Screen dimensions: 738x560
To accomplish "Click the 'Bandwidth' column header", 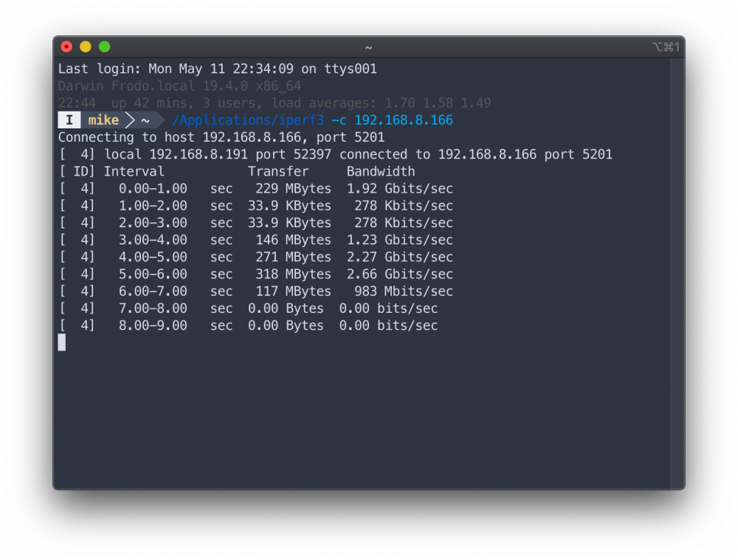I will (x=381, y=171).
